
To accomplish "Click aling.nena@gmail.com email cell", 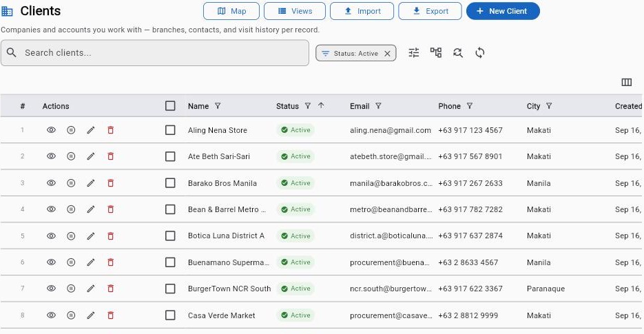I will tap(391, 130).
